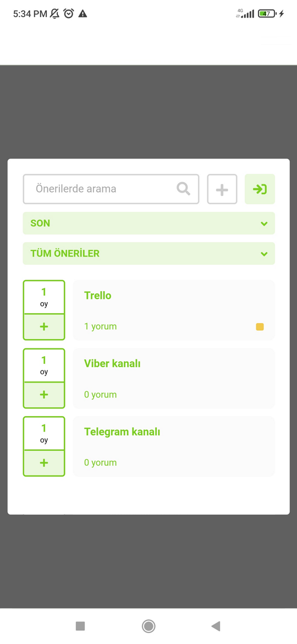Tap Android home circle button
297x644 pixels.
click(148, 626)
